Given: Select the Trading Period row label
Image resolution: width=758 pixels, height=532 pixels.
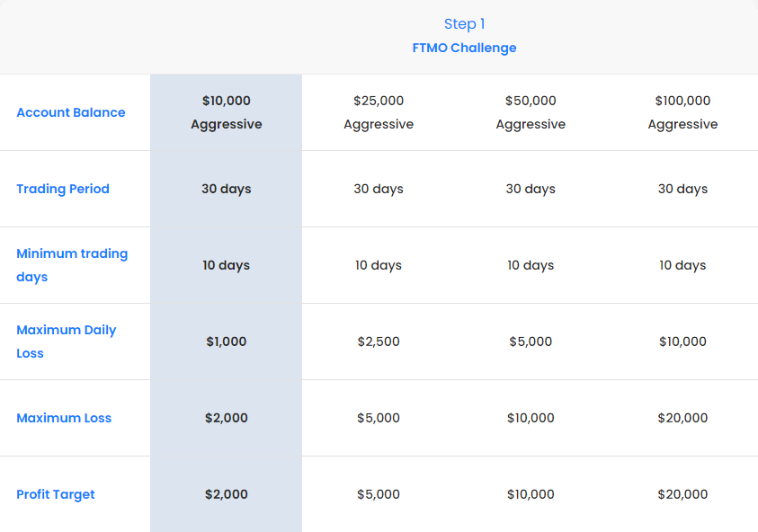Looking at the screenshot, I should pos(63,189).
